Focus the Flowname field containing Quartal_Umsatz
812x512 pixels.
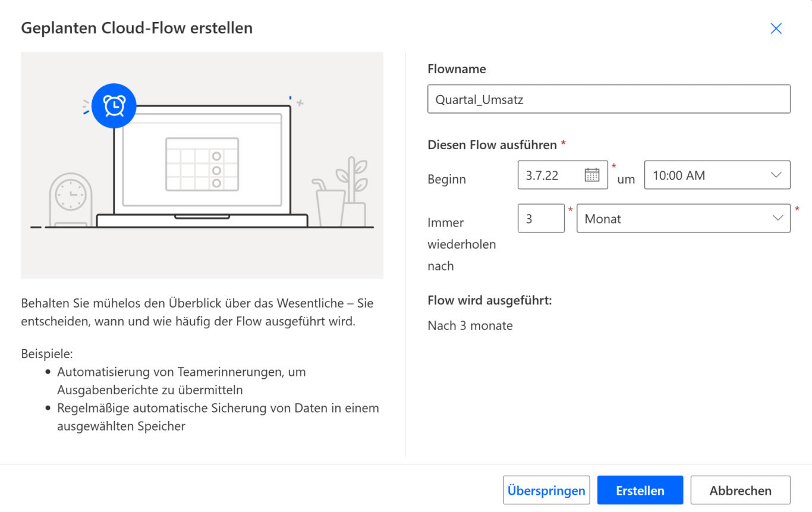[609, 99]
